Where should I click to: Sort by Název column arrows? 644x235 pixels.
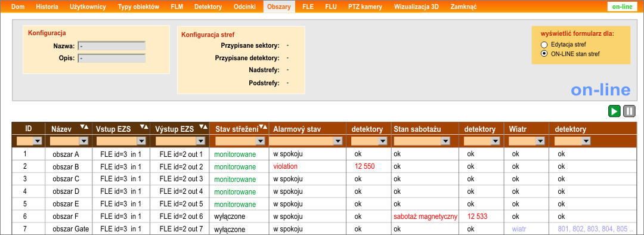coord(84,127)
